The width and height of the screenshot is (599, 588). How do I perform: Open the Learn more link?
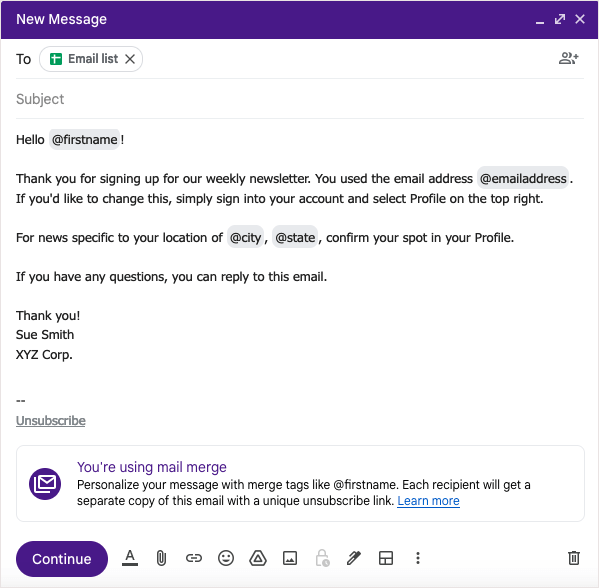428,501
